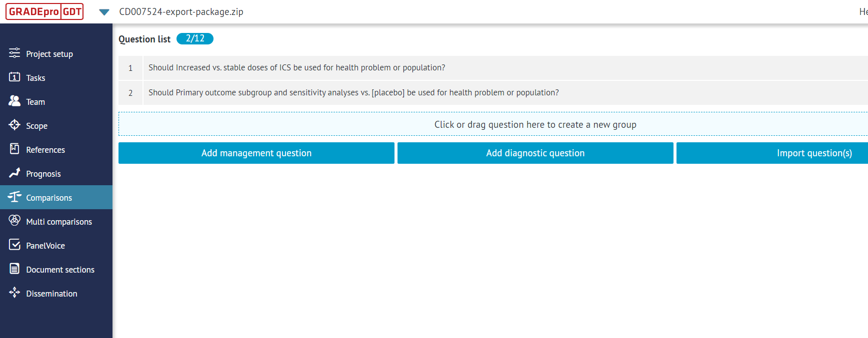Viewport: 868px width, 338px height.
Task: Click the PanelVoice checkmark icon
Action: point(14,245)
